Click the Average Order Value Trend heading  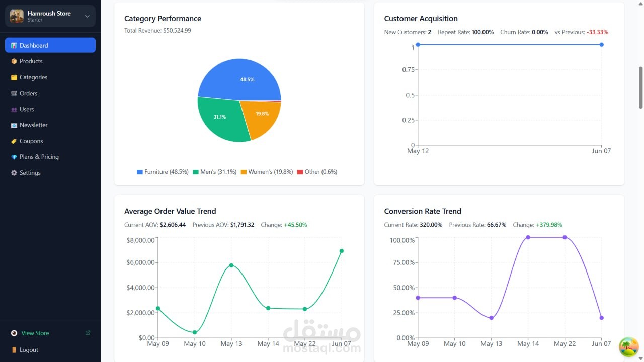170,211
